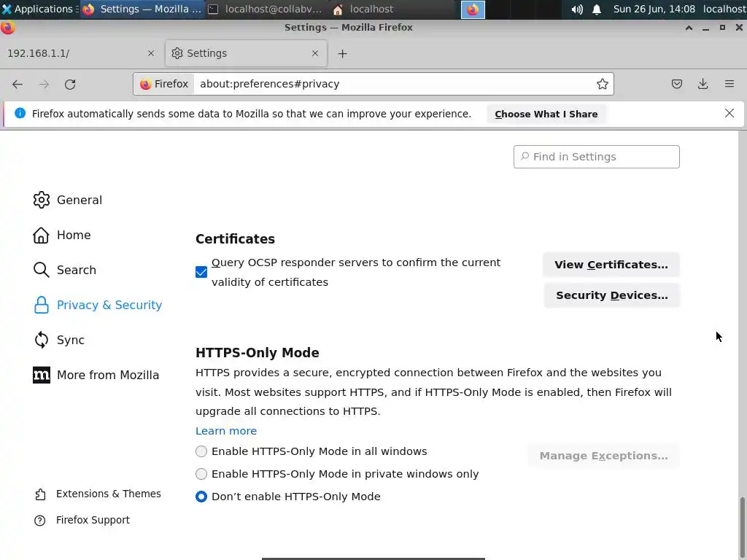Open the notification bell in top panel

coord(597,9)
